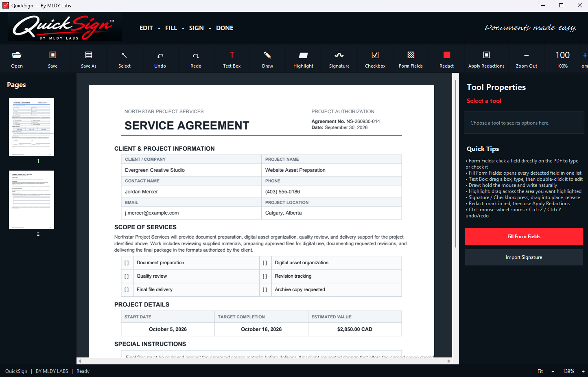The width and height of the screenshot is (588, 377).
Task: Check the Archive copy requested box
Action: (x=265, y=290)
